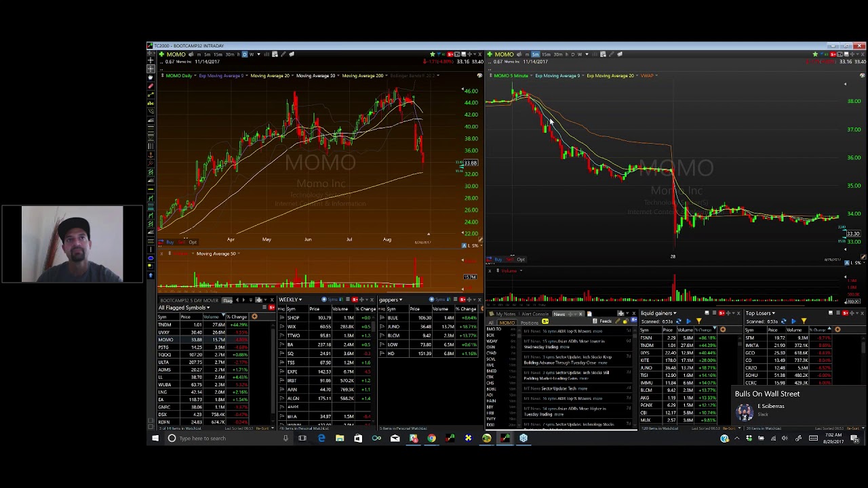The image size is (868, 488).
Task: Click the Buy button under the daily chart
Action: click(x=170, y=242)
